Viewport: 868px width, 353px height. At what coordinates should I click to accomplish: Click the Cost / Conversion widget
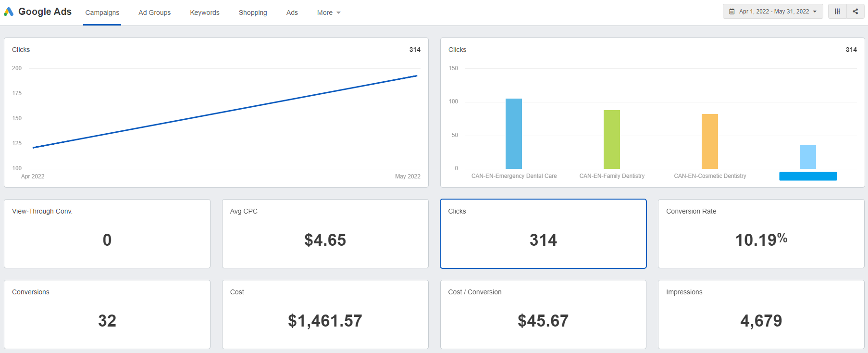(x=543, y=315)
